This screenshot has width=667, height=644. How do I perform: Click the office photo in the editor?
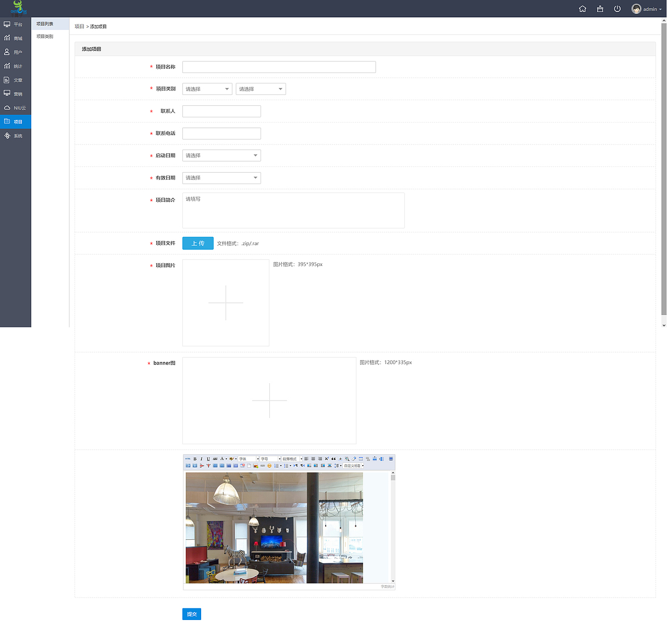click(x=274, y=528)
